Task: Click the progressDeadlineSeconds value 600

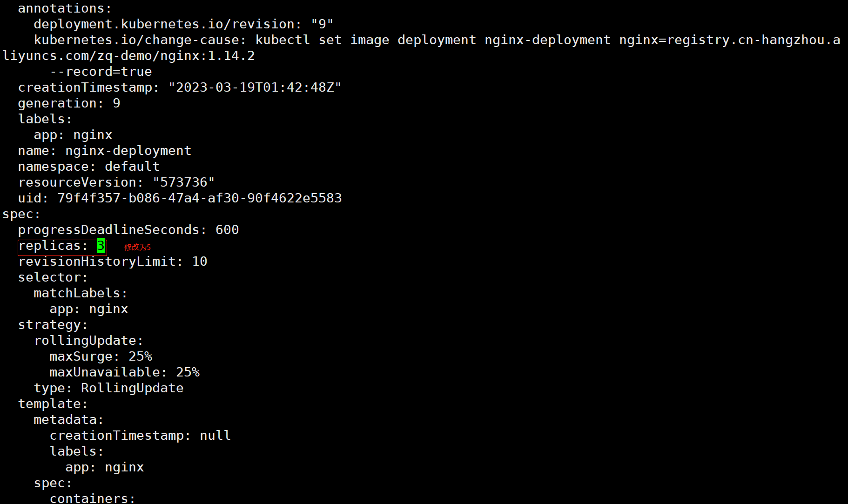Action: (227, 230)
